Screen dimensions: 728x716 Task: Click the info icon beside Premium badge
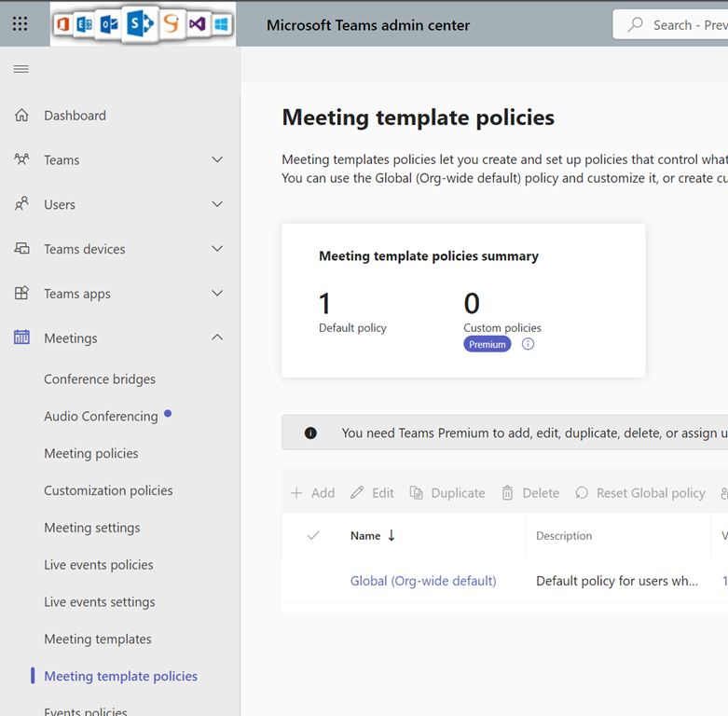(x=528, y=344)
